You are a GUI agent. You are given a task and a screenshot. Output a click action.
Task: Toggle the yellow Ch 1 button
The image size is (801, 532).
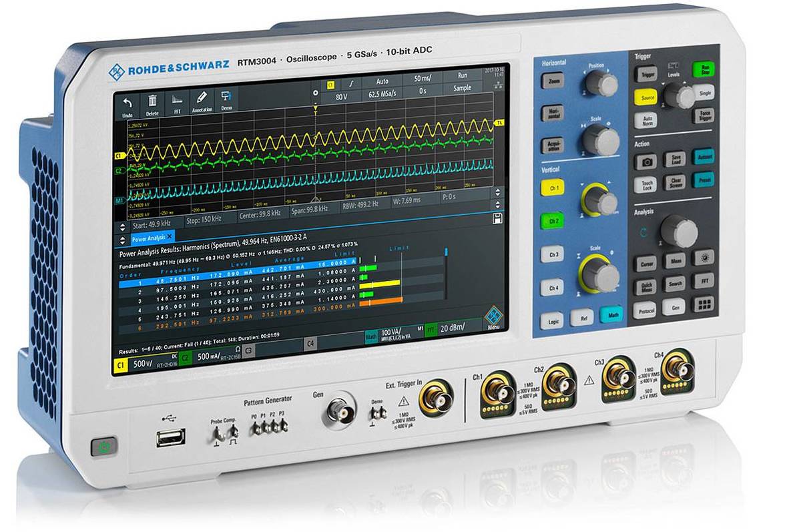pos(553,188)
